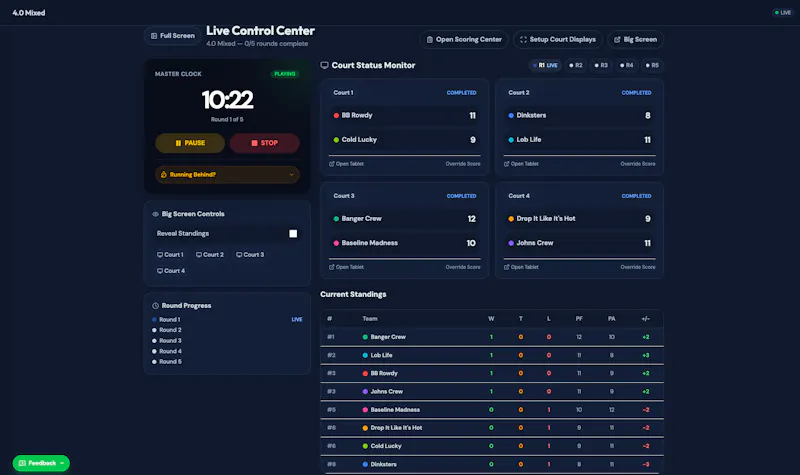This screenshot has width=800, height=475.
Task: Click the monitor icon beside Court 4 control
Action: point(160,271)
